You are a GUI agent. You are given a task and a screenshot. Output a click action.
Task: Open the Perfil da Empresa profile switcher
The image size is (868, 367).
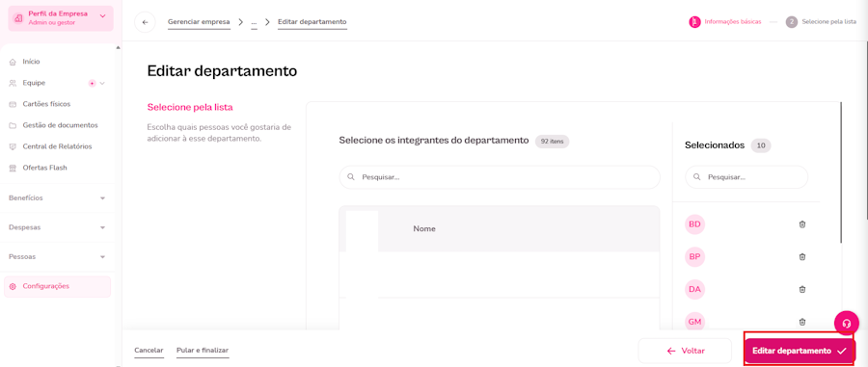click(61, 18)
